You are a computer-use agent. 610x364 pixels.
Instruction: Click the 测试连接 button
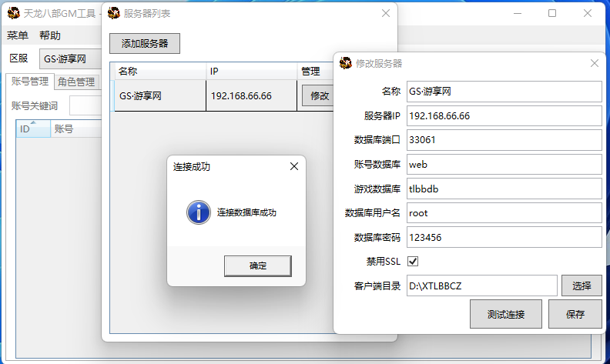click(x=505, y=314)
